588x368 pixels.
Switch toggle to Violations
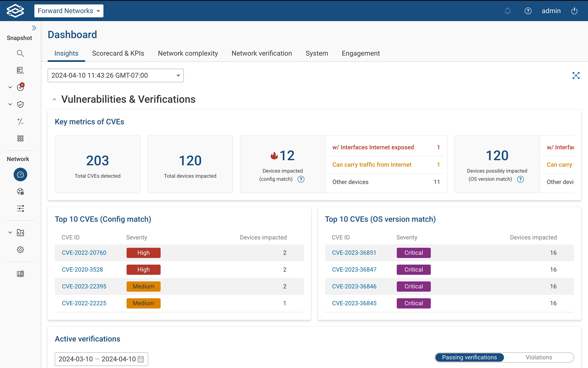coord(538,357)
